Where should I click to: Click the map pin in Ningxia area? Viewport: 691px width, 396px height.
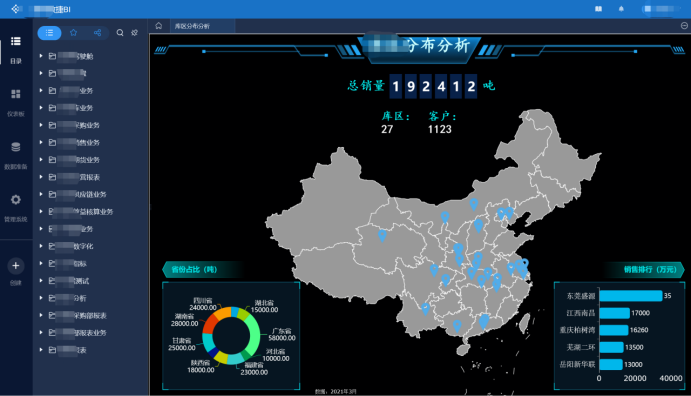(445, 217)
